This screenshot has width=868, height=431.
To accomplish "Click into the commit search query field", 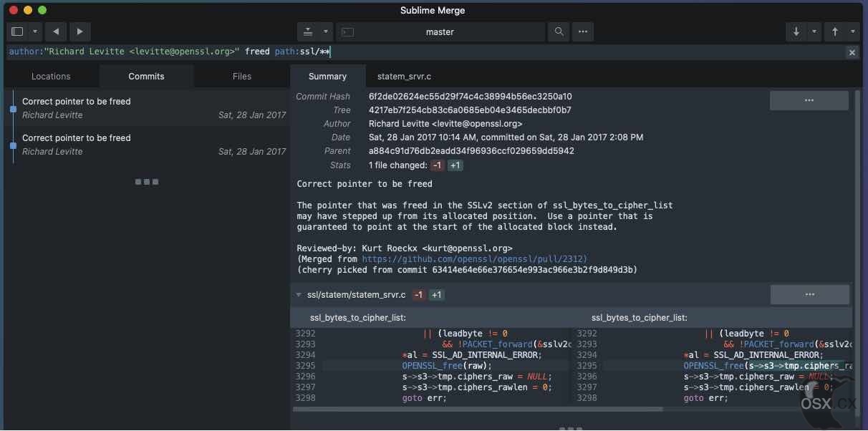I will [425, 52].
